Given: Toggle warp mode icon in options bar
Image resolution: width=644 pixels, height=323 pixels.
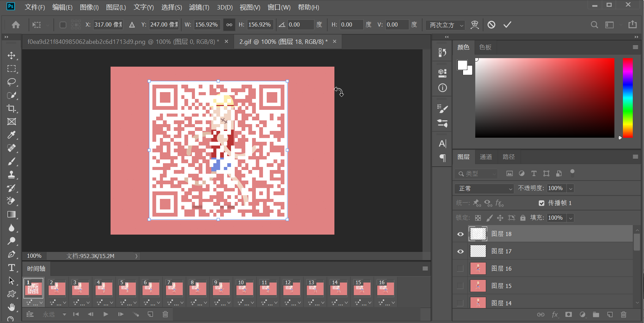Looking at the screenshot, I should tap(475, 24).
